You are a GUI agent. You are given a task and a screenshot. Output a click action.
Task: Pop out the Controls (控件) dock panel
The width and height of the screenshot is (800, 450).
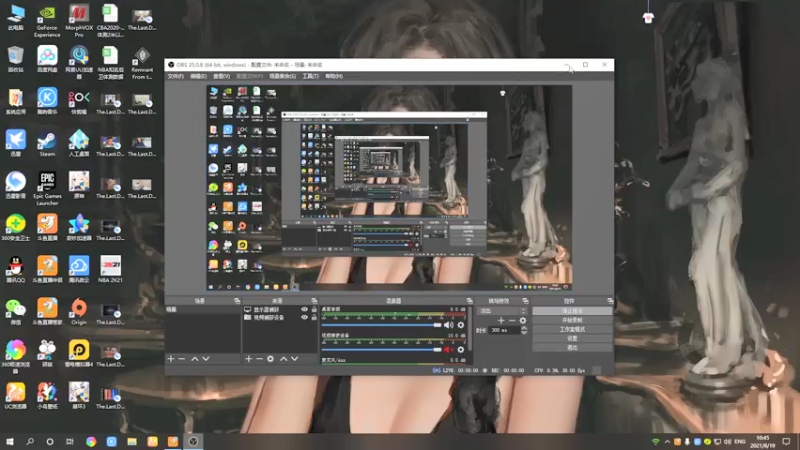tap(610, 301)
